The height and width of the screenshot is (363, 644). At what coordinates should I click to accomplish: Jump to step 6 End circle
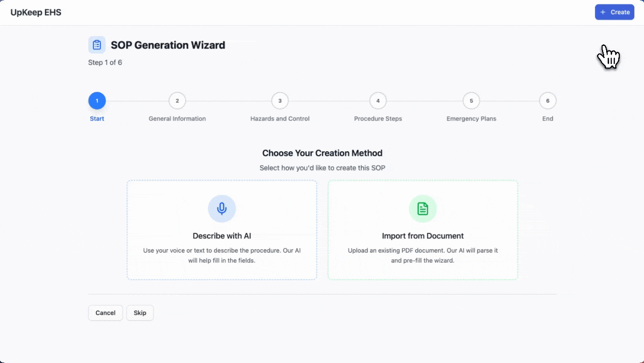548,101
